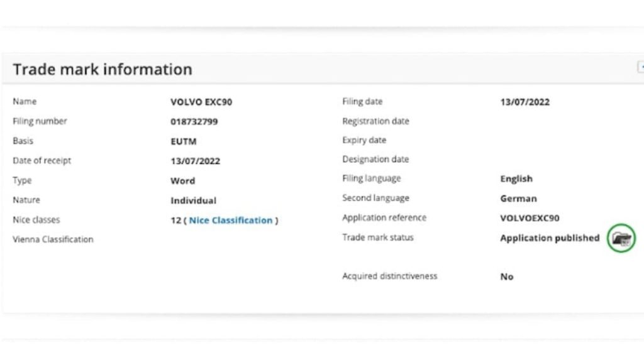The image size is (644, 362).
Task: Click the Nature value Individual
Action: pyautogui.click(x=194, y=200)
